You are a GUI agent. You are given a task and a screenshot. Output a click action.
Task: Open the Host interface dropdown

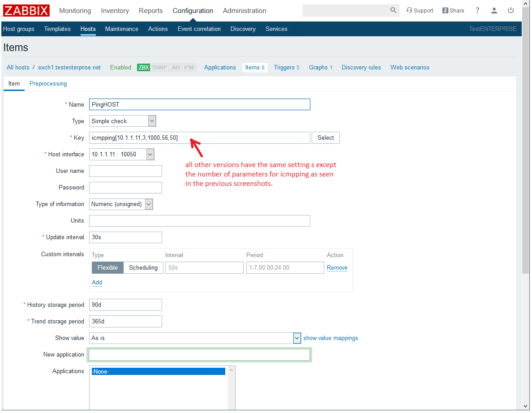click(122, 155)
